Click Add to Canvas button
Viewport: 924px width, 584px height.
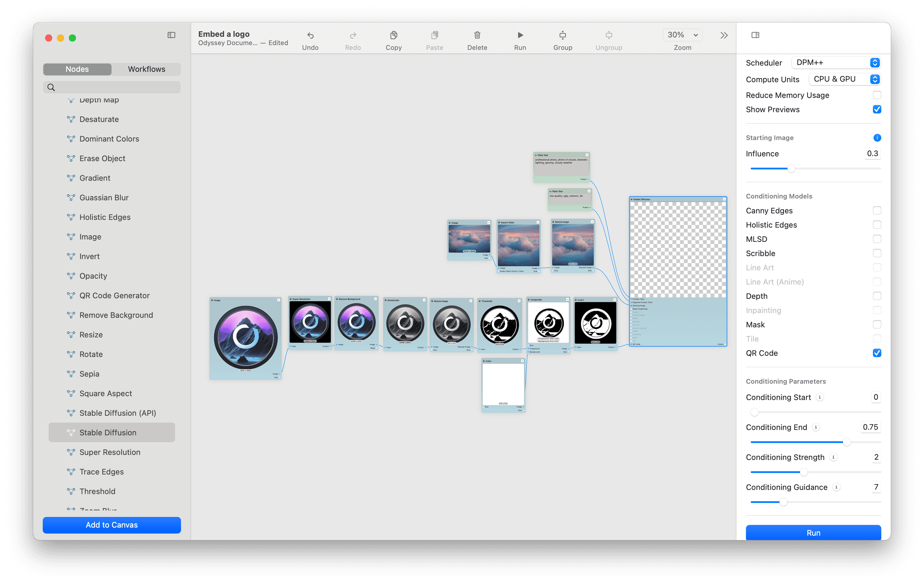click(112, 525)
